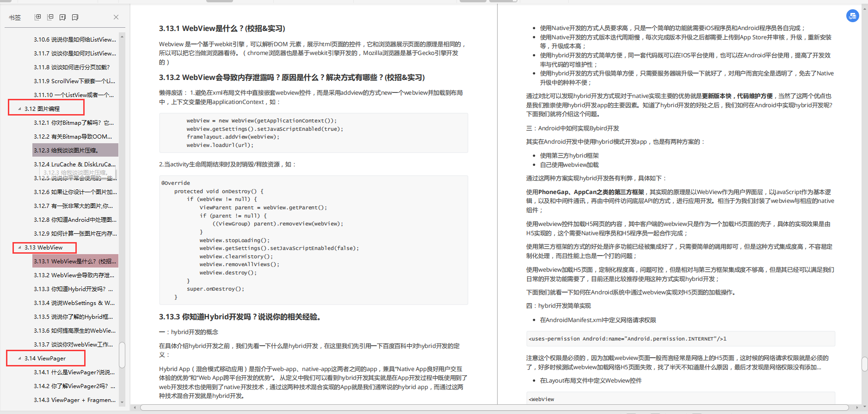Select bookmark 3.13.2 WebView会导致内存泄

74,275
